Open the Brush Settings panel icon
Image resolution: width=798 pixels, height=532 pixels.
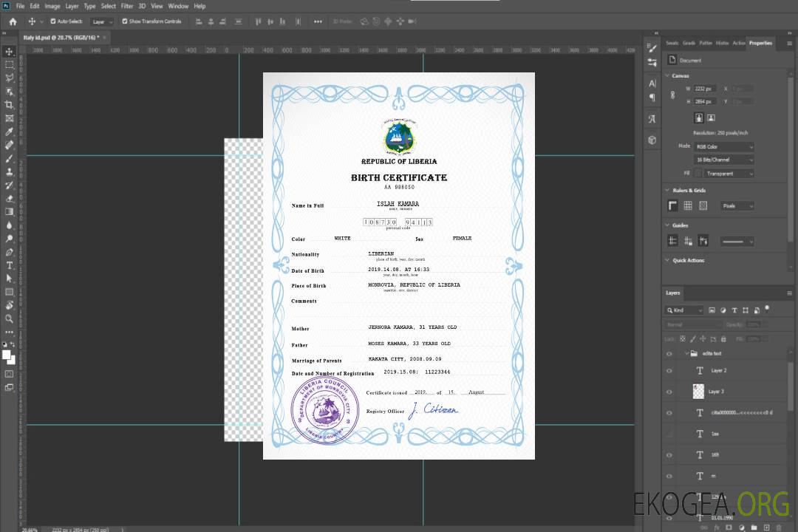click(x=652, y=48)
